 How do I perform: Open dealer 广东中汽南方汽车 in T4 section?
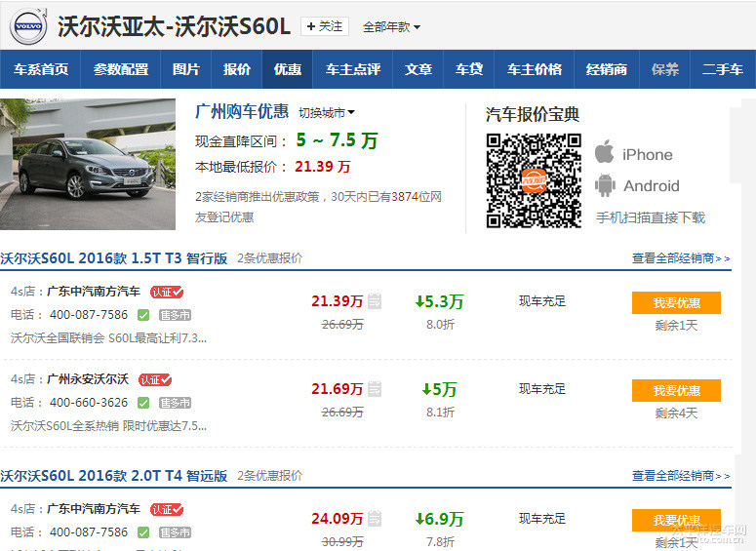pyautogui.click(x=94, y=509)
